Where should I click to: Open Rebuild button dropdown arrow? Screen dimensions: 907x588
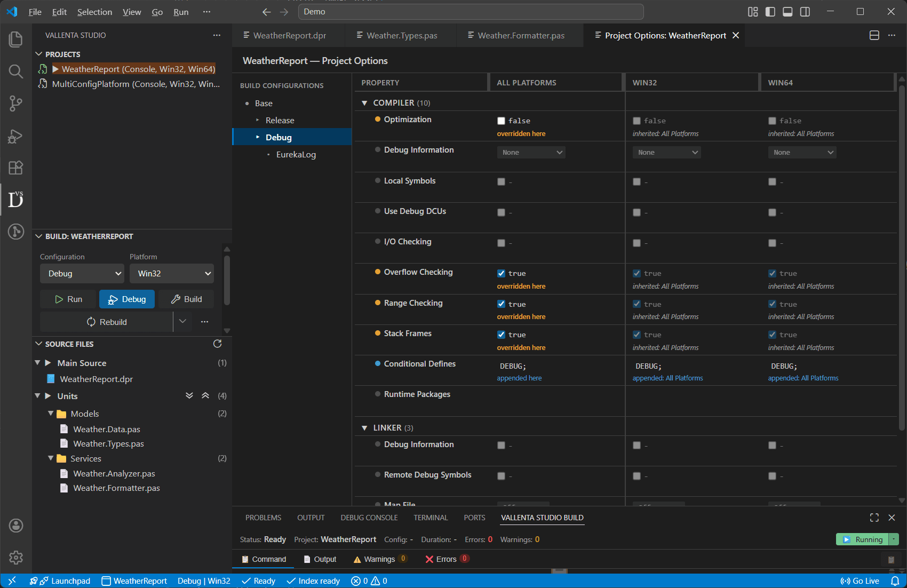(x=182, y=322)
